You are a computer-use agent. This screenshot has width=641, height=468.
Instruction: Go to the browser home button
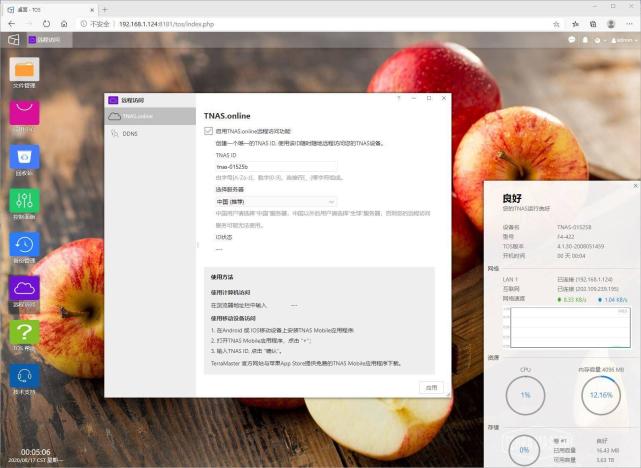click(x=64, y=24)
